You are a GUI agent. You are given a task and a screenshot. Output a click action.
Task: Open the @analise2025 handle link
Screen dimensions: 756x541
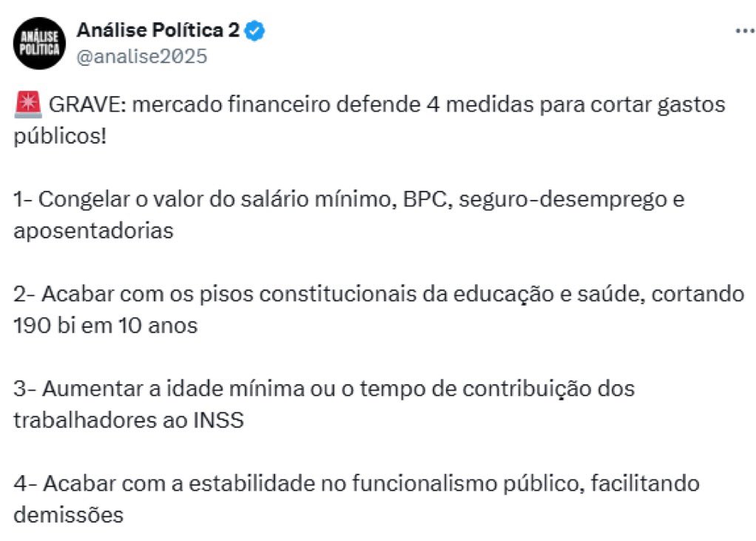(x=142, y=56)
